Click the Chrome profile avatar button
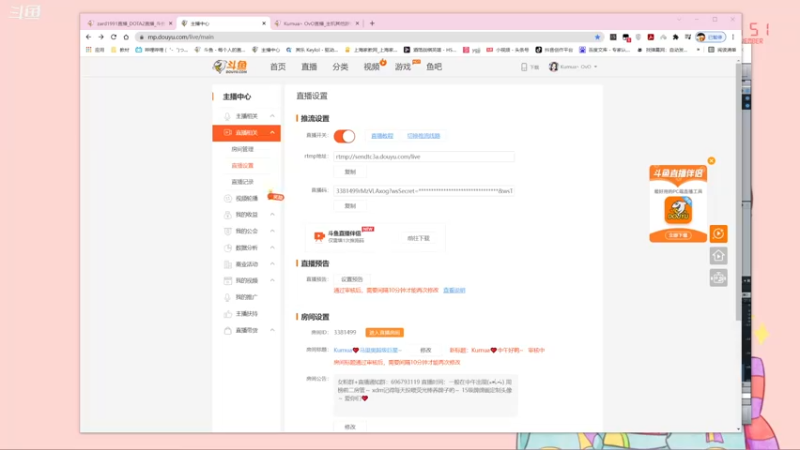800x450 pixels. click(710, 37)
